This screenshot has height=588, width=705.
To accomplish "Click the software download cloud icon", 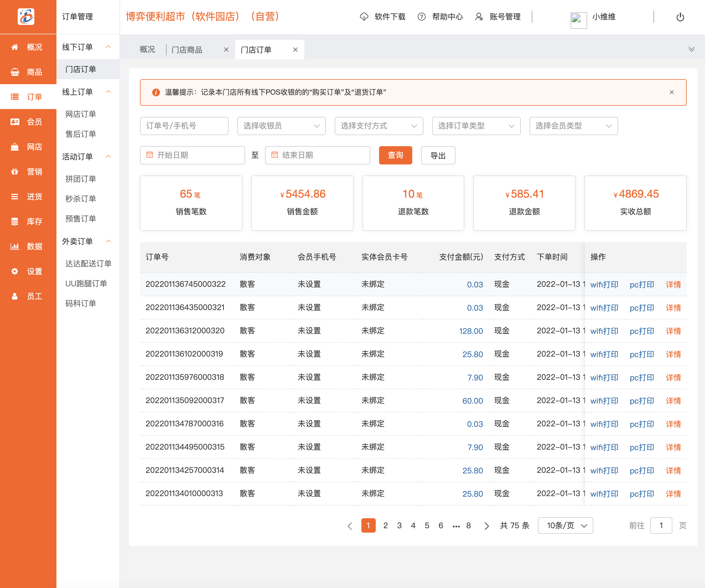I will [364, 17].
